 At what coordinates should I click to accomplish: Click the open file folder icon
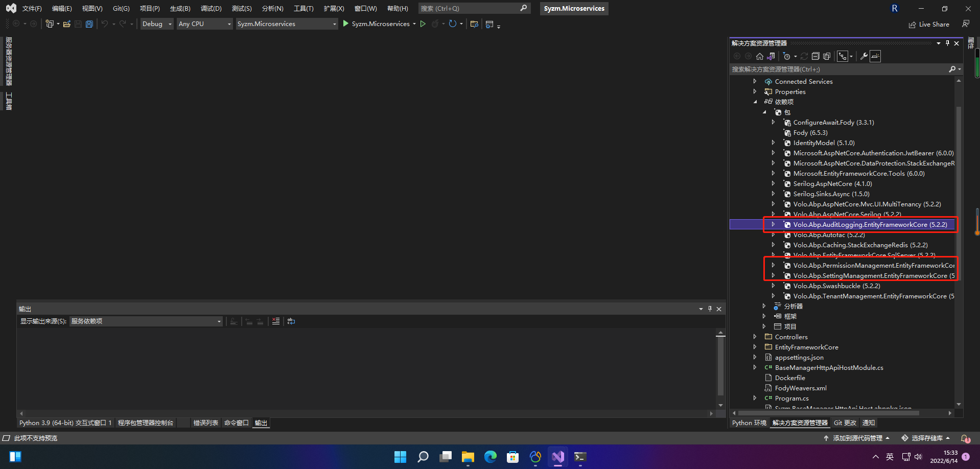(x=67, y=24)
